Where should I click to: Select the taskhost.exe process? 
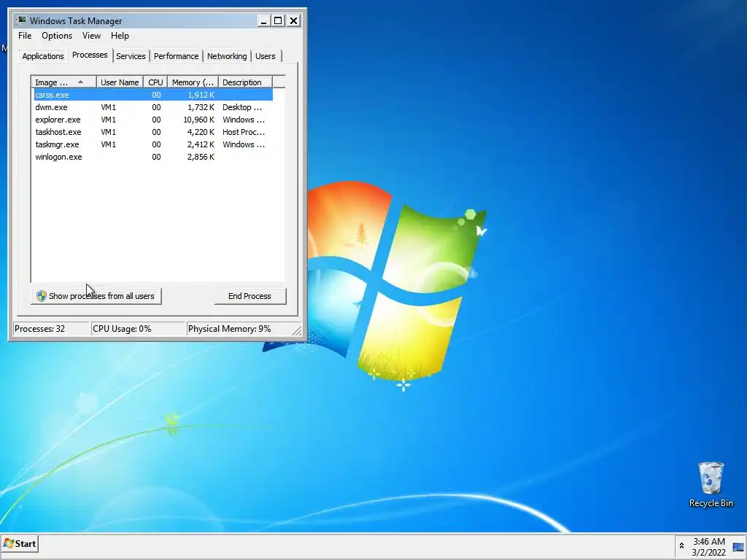point(153,132)
